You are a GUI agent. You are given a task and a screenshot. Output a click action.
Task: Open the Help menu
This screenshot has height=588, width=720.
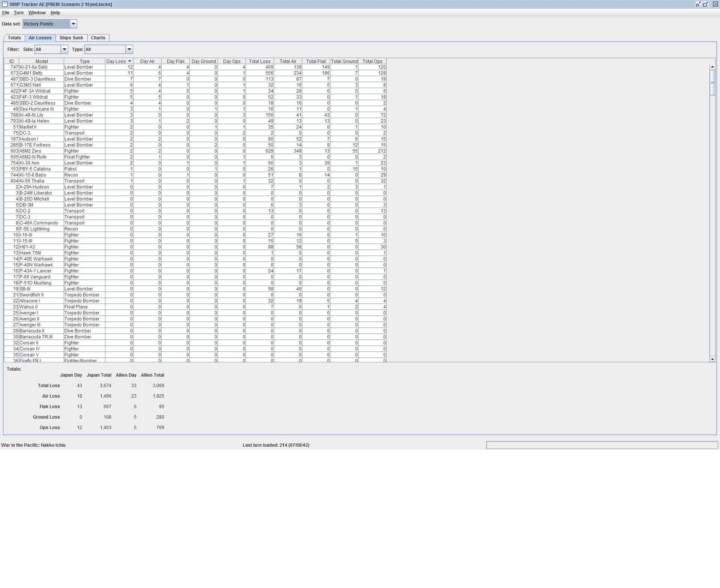coord(55,13)
